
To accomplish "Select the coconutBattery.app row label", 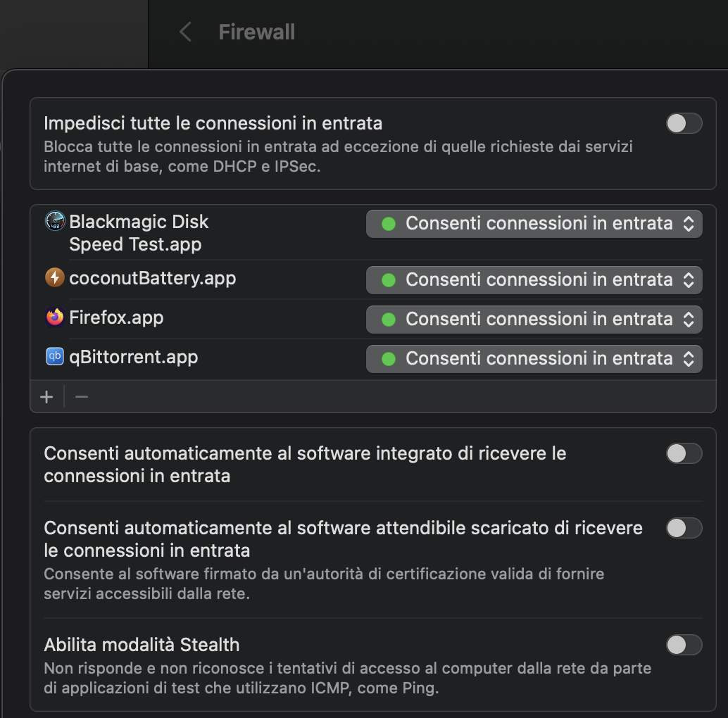I will [x=152, y=278].
